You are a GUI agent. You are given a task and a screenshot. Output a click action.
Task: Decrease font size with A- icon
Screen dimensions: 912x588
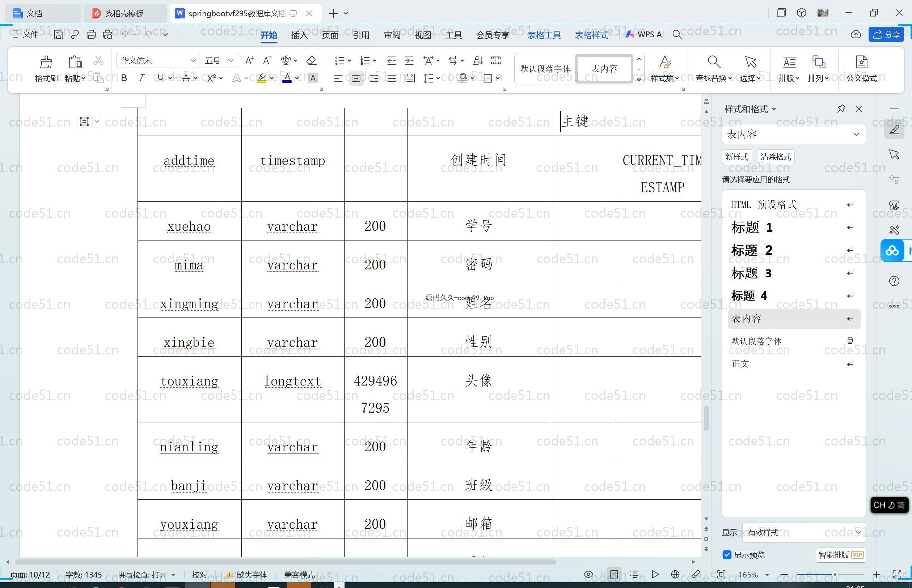coord(267,60)
